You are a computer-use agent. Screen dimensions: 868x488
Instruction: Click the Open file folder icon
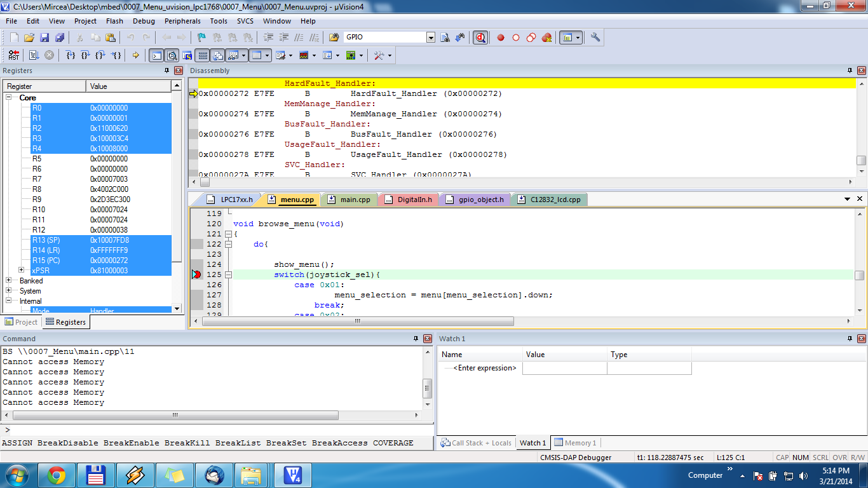click(29, 37)
